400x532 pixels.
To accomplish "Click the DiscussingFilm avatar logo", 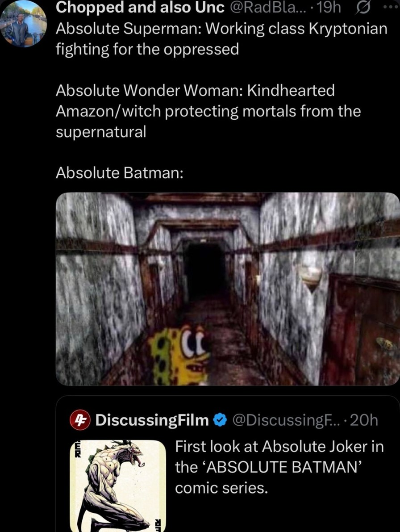I will pos(80,420).
